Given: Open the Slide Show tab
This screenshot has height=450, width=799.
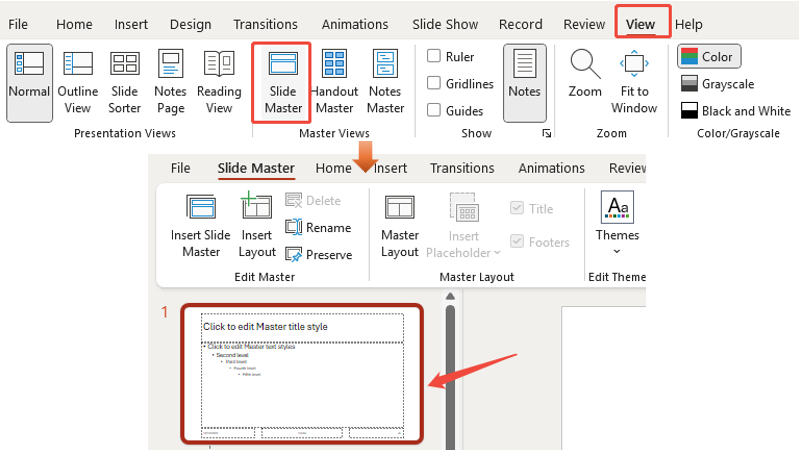Looking at the screenshot, I should 445,24.
